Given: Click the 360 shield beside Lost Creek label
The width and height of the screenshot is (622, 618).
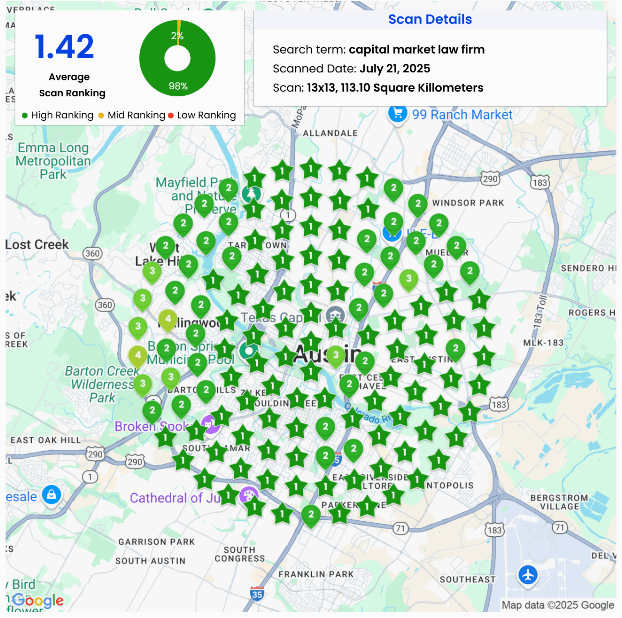Looking at the screenshot, I should click(92, 253).
